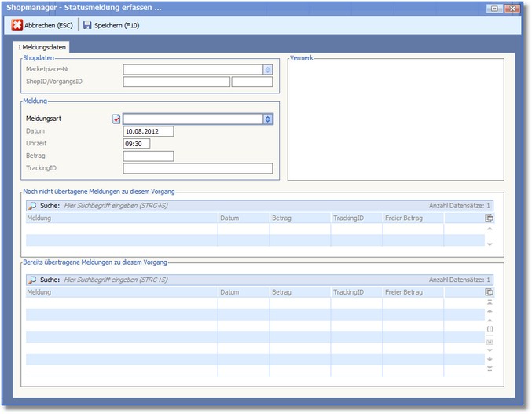Sort upper table by Datum column header
The width and height of the screenshot is (532, 414).
[x=243, y=218]
